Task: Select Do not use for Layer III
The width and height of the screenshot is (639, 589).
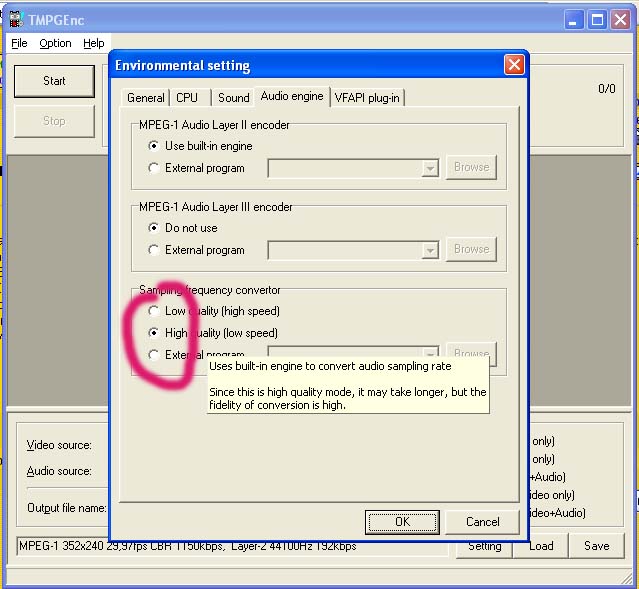Action: tap(183, 228)
